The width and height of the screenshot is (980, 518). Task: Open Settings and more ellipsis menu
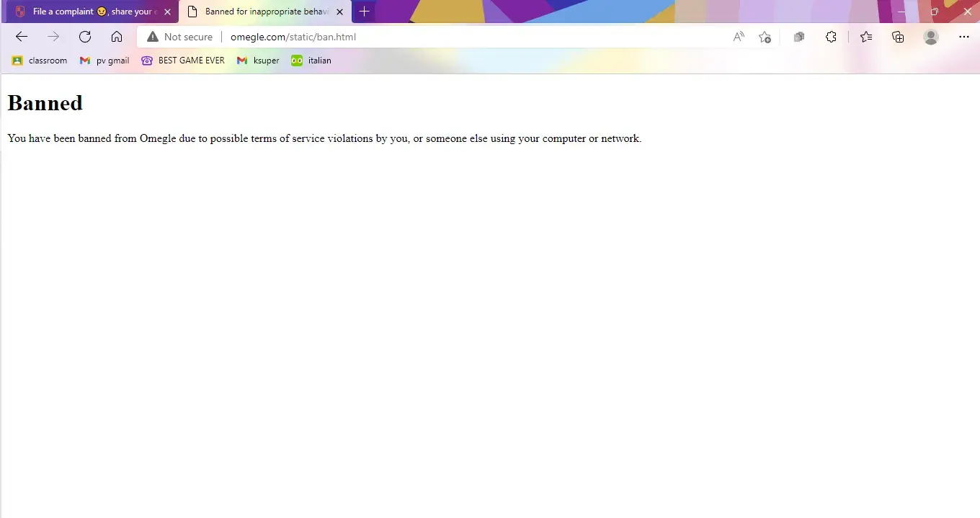(964, 37)
